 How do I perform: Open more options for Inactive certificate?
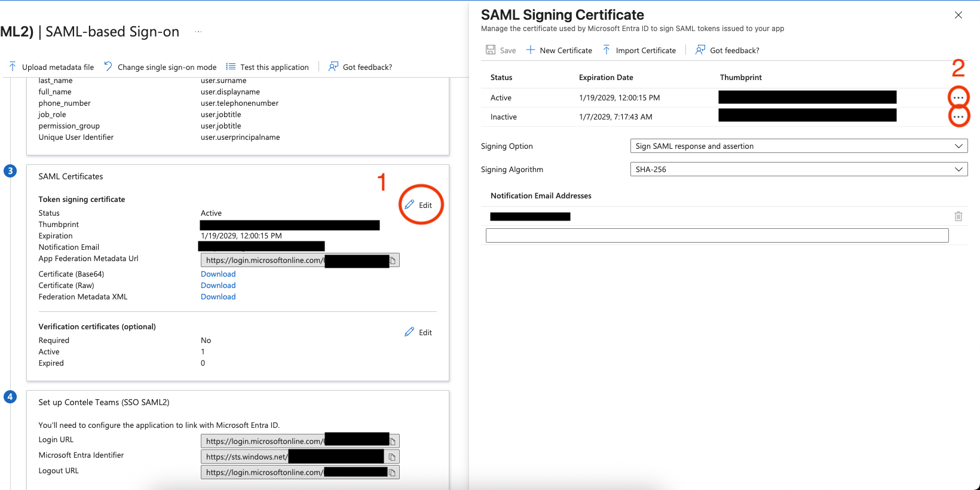[958, 117]
